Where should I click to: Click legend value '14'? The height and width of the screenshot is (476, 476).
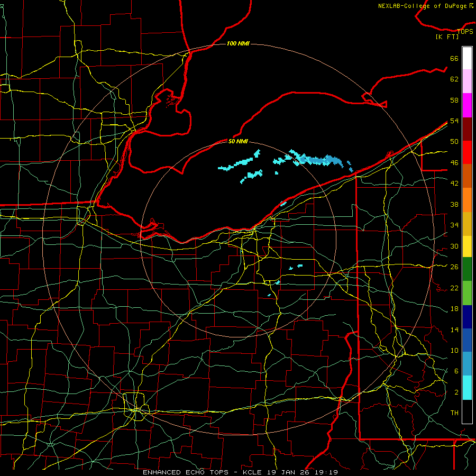click(454, 329)
